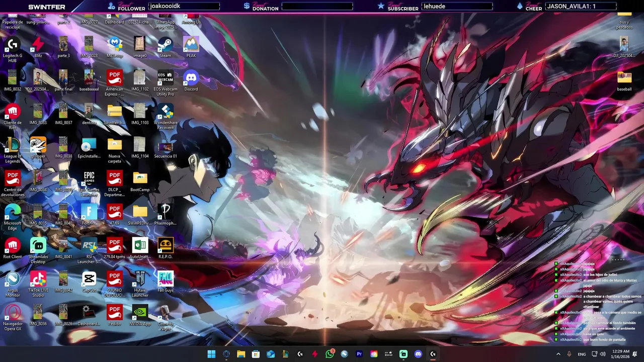Open Premiere Pro from the taskbar
644x362 pixels.
pyautogui.click(x=359, y=354)
